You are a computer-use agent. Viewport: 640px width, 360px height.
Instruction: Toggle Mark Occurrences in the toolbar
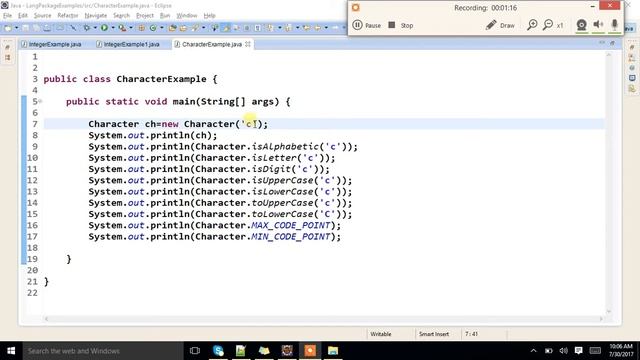(226, 28)
